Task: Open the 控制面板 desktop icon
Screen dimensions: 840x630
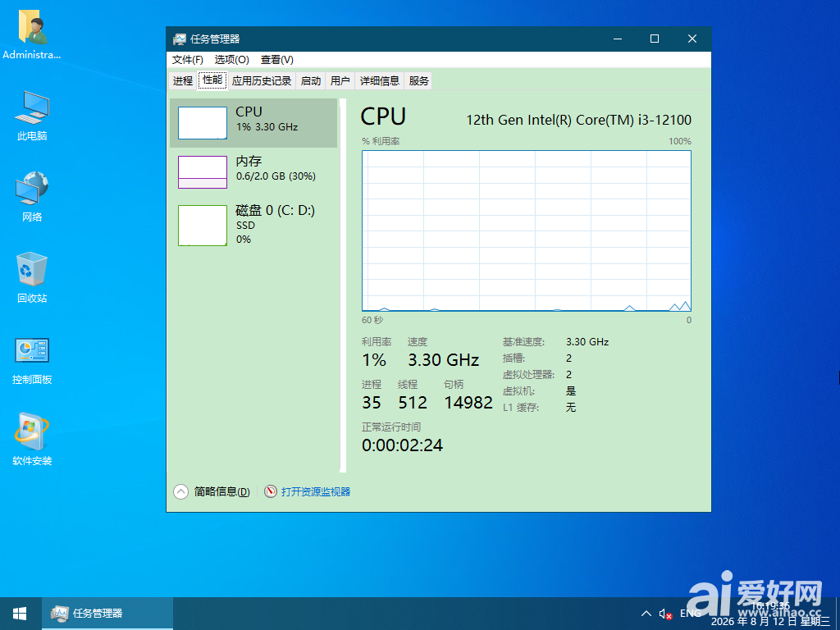Action: (32, 360)
